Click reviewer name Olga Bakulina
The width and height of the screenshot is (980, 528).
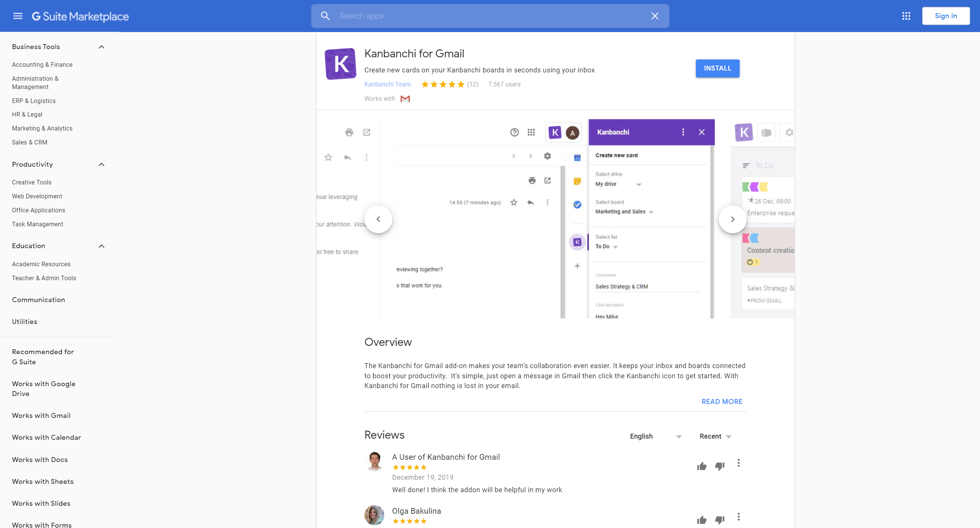tap(416, 511)
